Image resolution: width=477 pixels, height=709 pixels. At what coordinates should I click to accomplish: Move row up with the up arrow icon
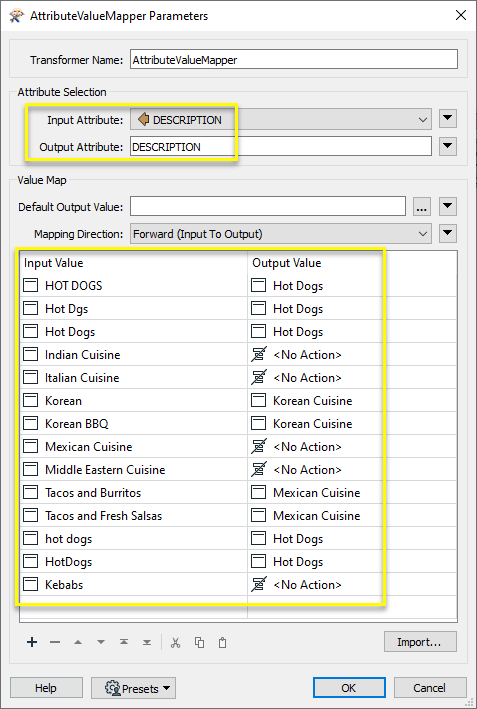[78, 642]
